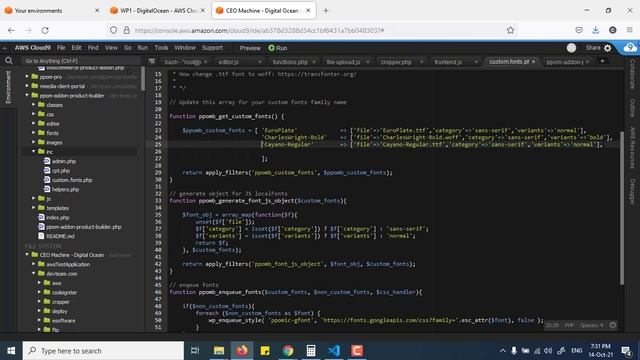Viewport: 640px width, 360px height.
Task: Expand the templates folder
Action: 34,208
